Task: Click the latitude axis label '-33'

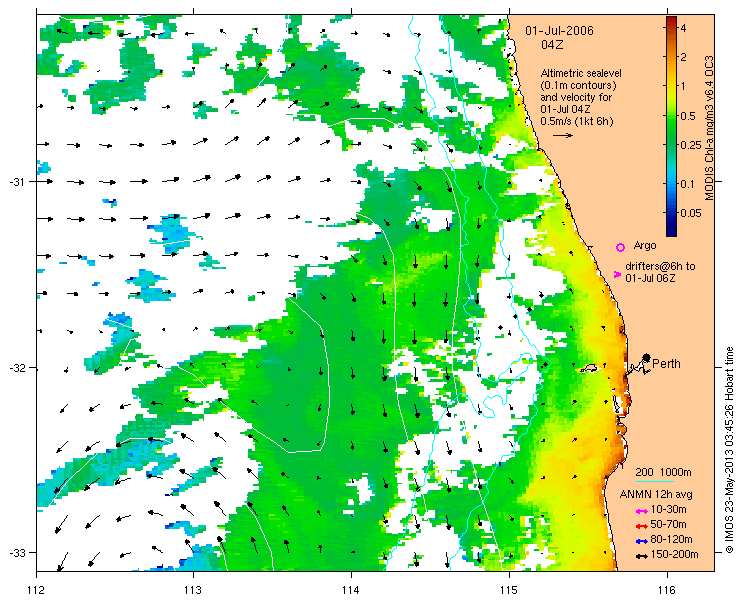Action: 16,552
